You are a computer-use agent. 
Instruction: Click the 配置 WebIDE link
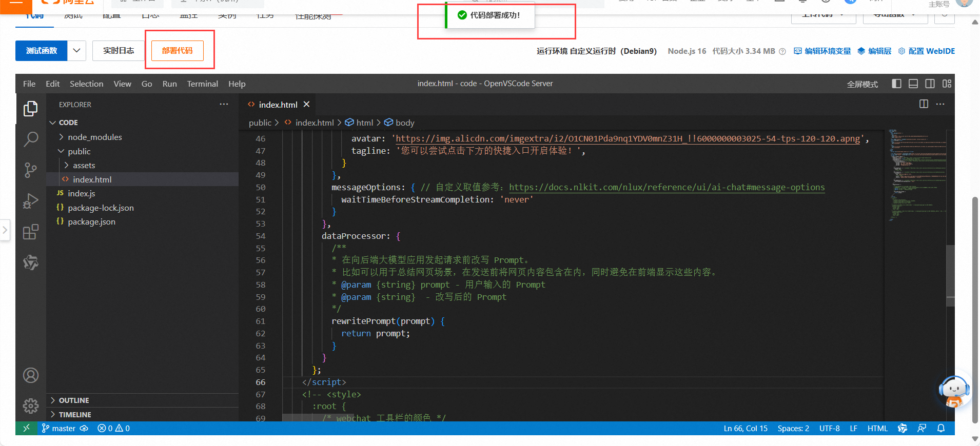[927, 51]
